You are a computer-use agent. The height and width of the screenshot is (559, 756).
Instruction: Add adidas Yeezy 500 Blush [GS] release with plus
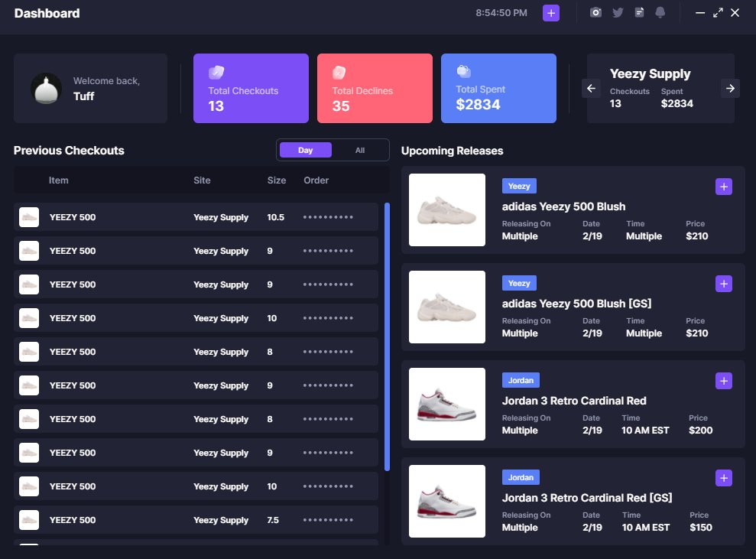(723, 284)
